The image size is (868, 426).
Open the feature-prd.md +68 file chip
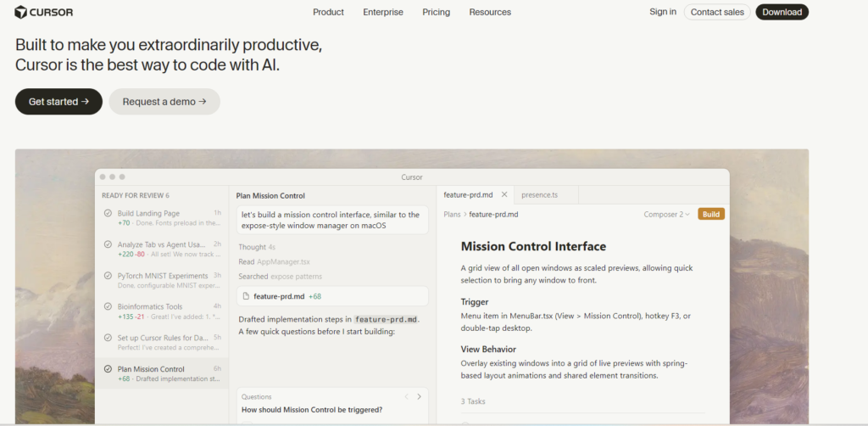[332, 296]
